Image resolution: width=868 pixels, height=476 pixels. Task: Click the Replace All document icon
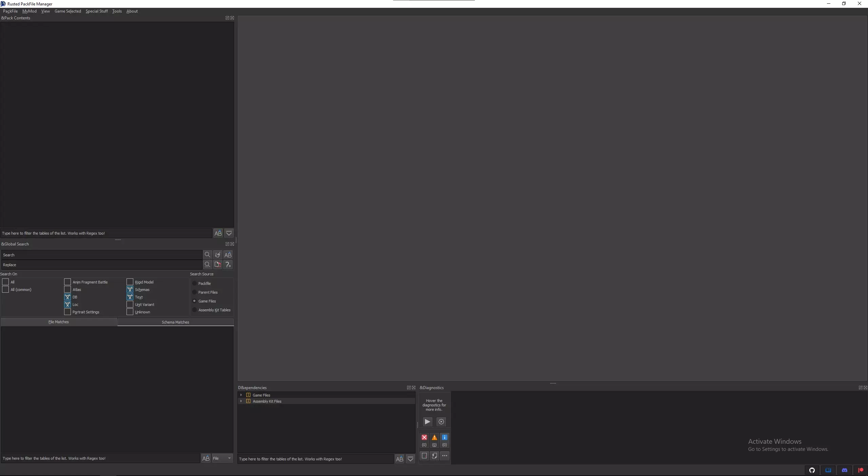pyautogui.click(x=218, y=264)
